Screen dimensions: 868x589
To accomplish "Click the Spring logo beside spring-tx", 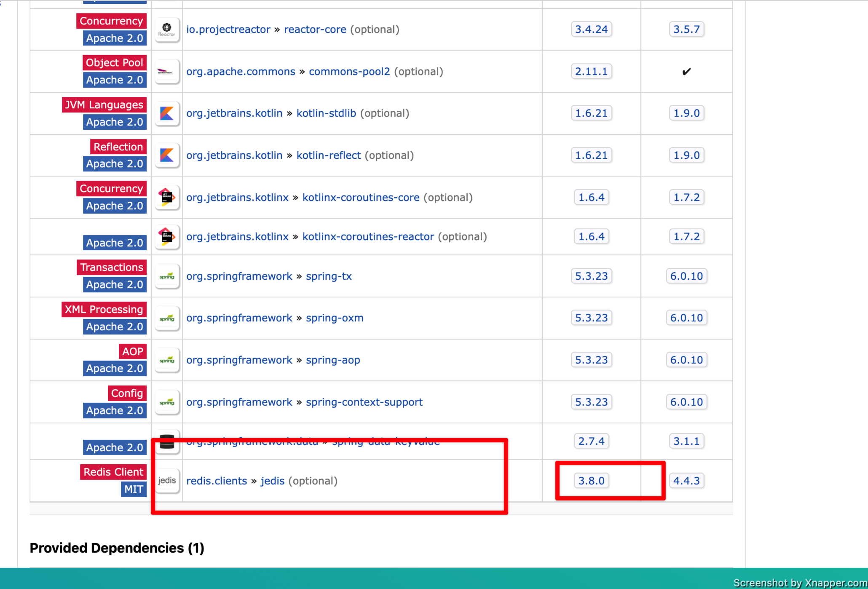I will click(167, 276).
